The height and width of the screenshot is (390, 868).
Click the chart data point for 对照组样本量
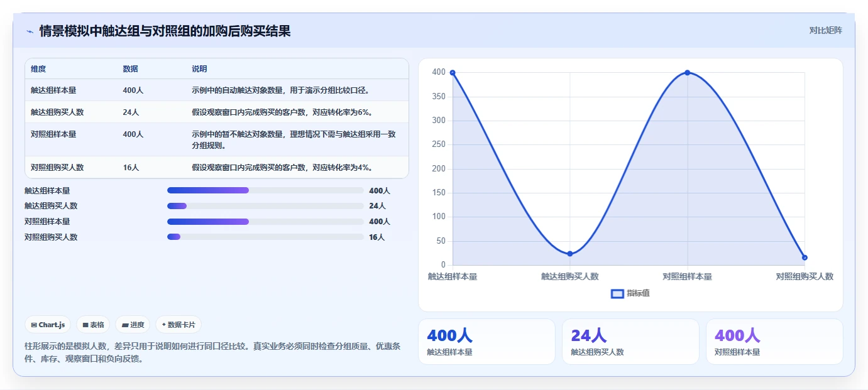coord(688,73)
